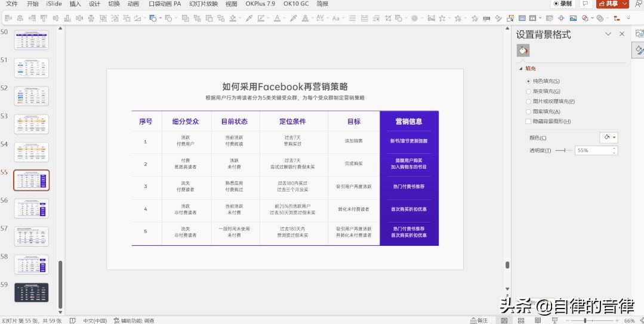Click the 66% zoom level text

pos(629,320)
